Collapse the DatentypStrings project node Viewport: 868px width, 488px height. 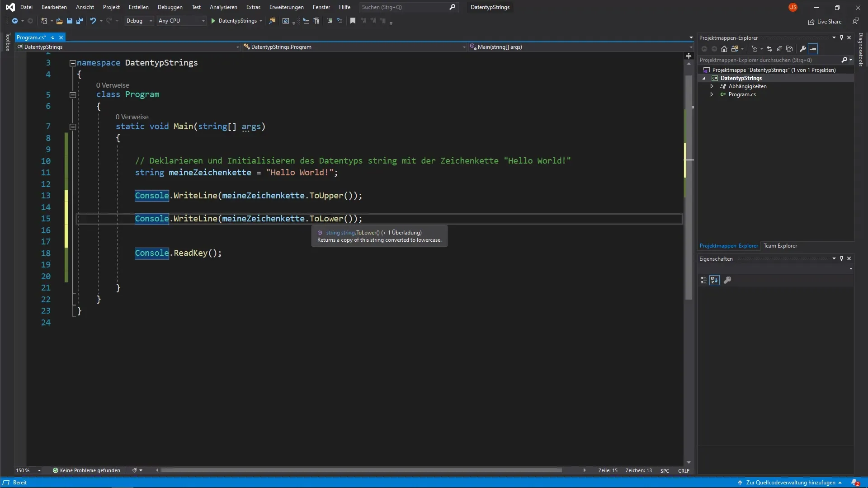[x=704, y=78]
